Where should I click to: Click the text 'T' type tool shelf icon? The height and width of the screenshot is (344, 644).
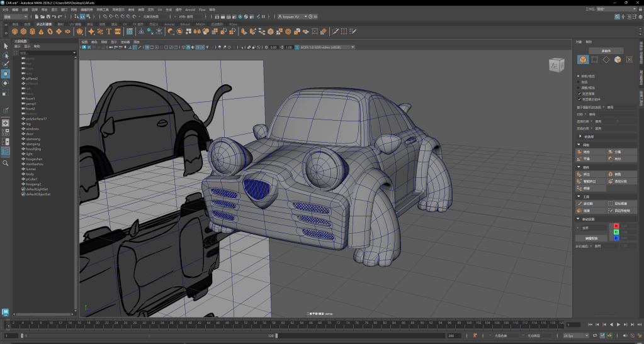coord(109,31)
